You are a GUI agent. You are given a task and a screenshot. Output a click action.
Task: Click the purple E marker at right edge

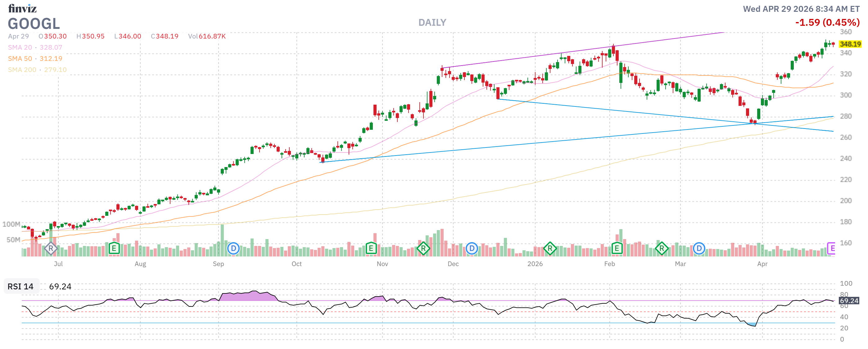[x=831, y=249]
